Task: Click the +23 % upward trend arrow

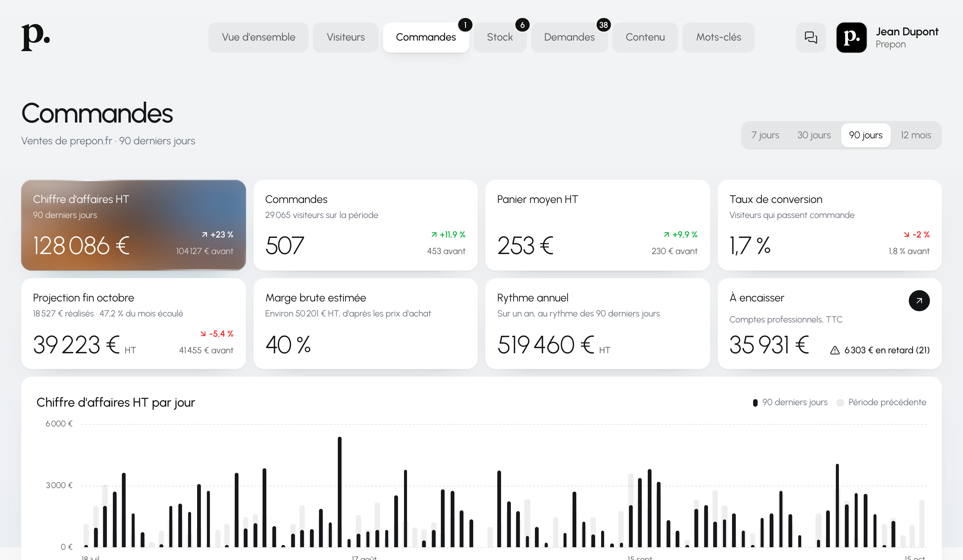Action: 205,234
